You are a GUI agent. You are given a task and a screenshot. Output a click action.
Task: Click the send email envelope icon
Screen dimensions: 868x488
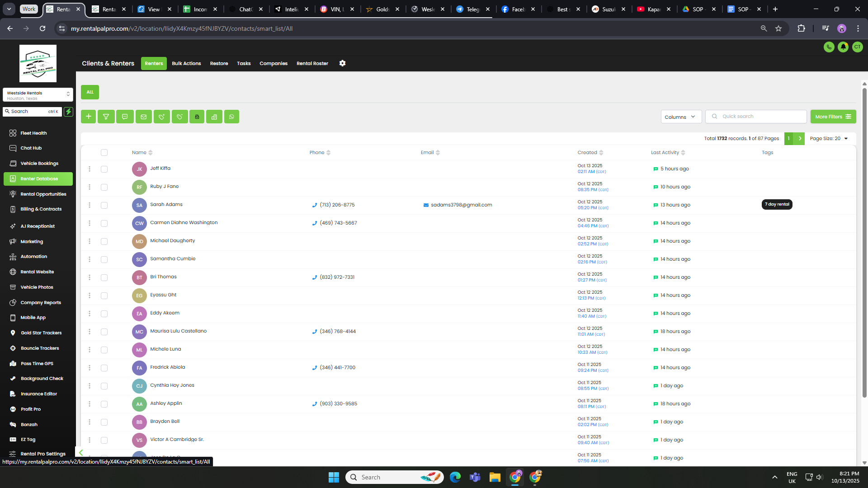pos(143,117)
